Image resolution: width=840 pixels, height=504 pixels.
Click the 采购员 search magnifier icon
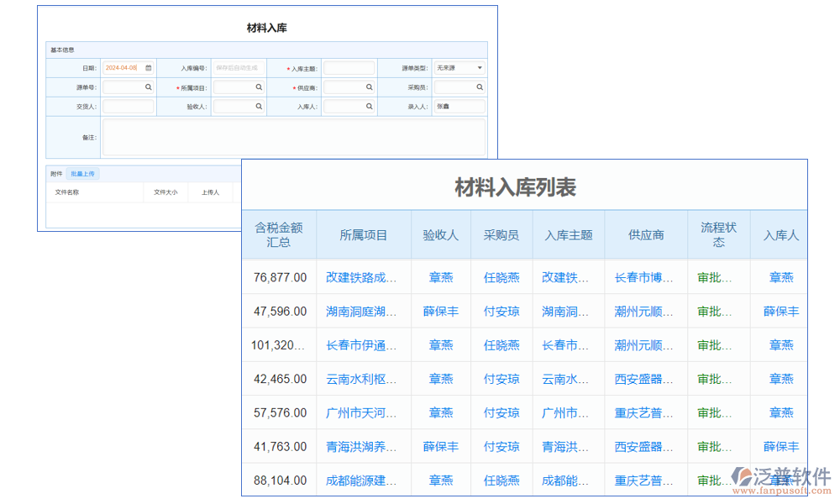(478, 87)
